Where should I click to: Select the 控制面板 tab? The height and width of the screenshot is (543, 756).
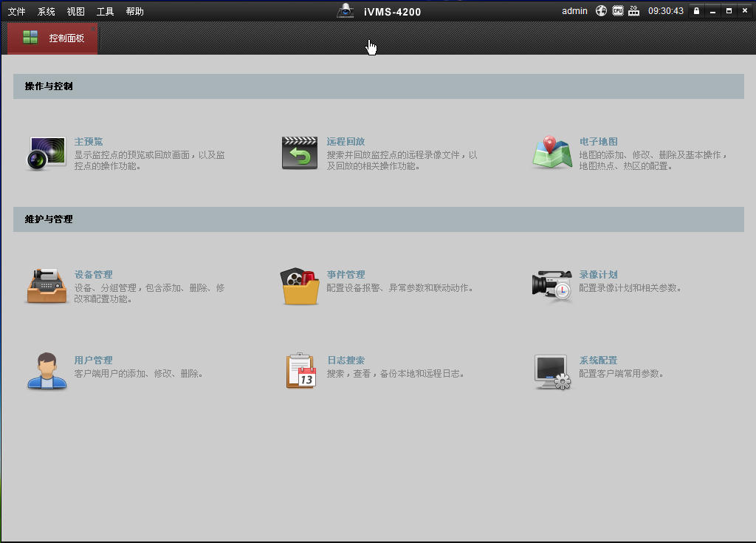coord(52,38)
